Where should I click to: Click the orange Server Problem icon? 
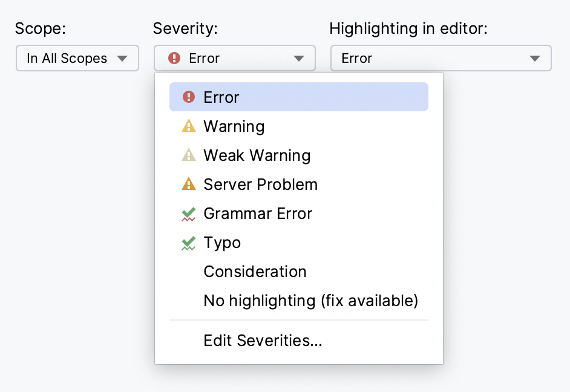(x=188, y=184)
